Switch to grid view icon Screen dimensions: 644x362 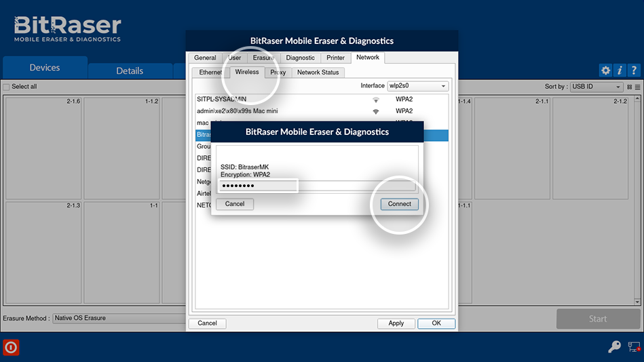(629, 87)
